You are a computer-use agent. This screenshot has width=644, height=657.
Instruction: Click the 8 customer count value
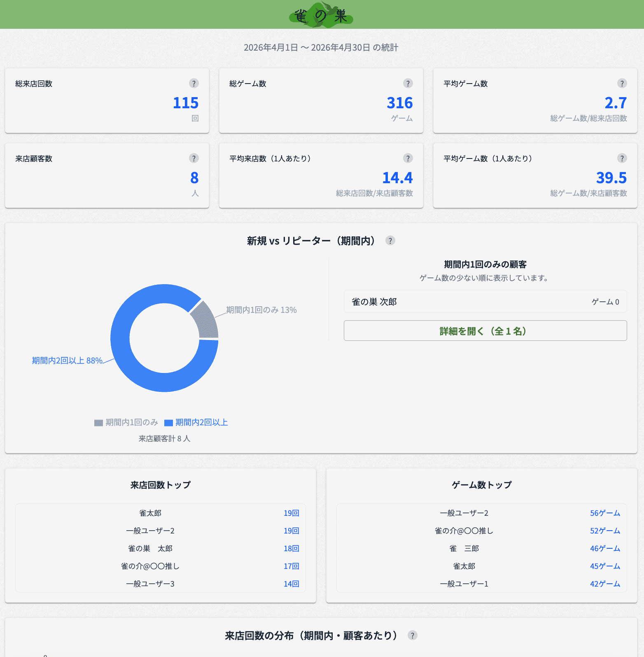coord(194,178)
